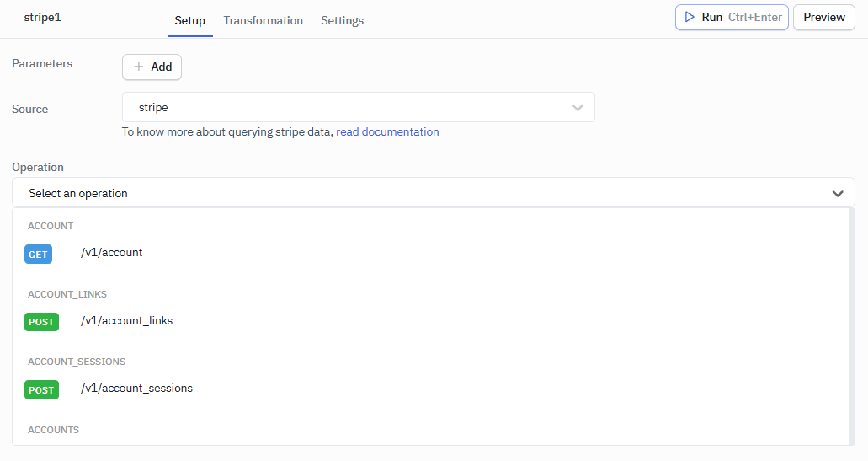Click the 'stripe' value in Source field
This screenshot has height=461, width=868.
[x=153, y=108]
